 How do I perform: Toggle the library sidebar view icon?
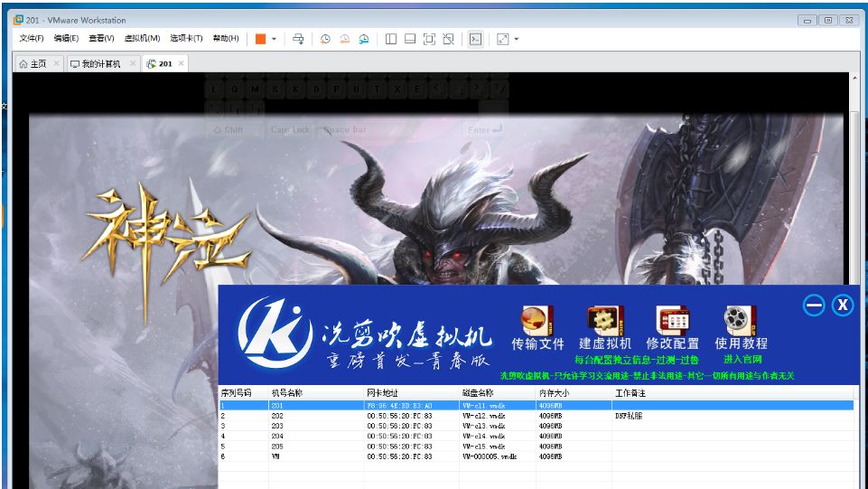pyautogui.click(x=391, y=39)
